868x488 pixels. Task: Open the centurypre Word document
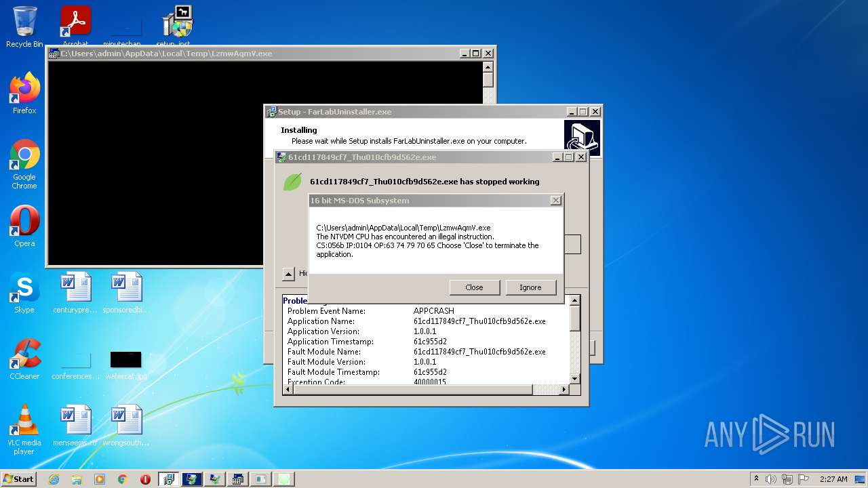pyautogui.click(x=75, y=293)
